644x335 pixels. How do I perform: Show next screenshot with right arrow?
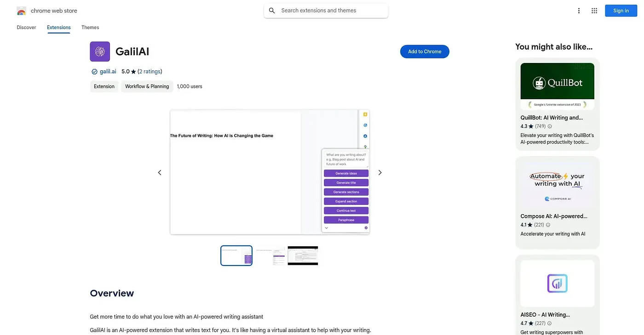click(380, 172)
